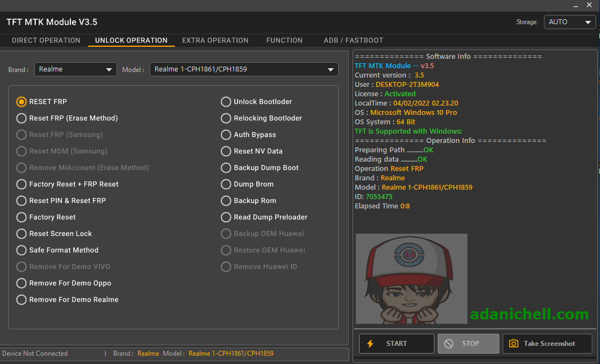
Task: Open the EXTRA OPERATION tab
Action: tap(215, 40)
